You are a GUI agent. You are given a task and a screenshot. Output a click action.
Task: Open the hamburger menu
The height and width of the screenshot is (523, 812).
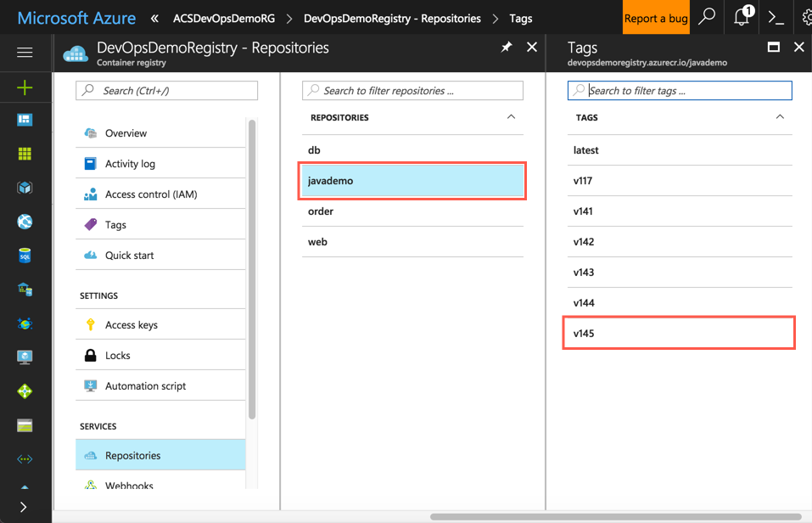click(x=24, y=53)
